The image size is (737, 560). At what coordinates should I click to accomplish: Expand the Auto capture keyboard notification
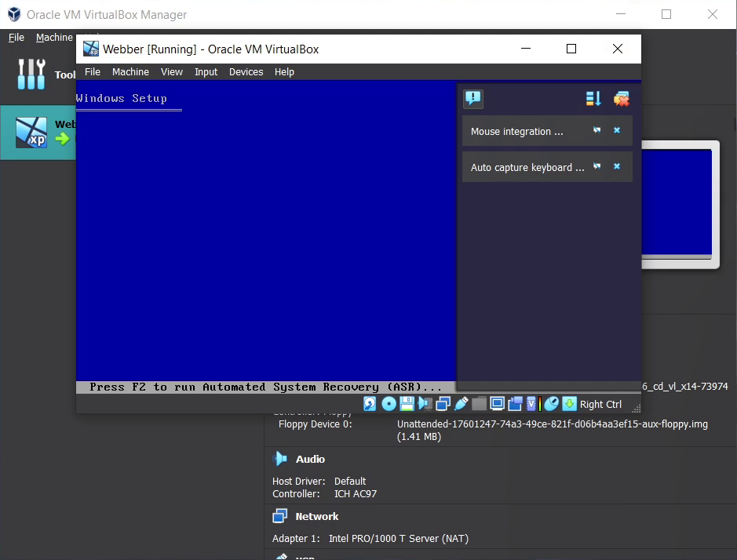597,166
